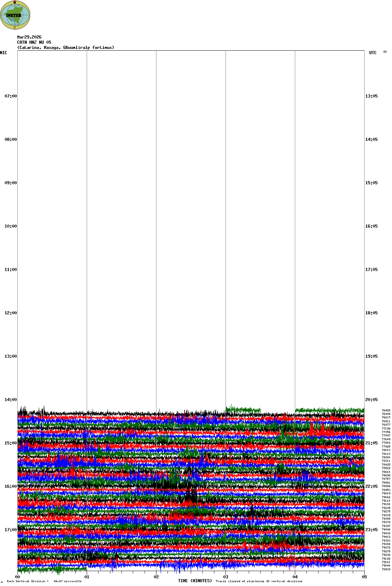Click the Each Vertical Division scale note

tap(44, 581)
